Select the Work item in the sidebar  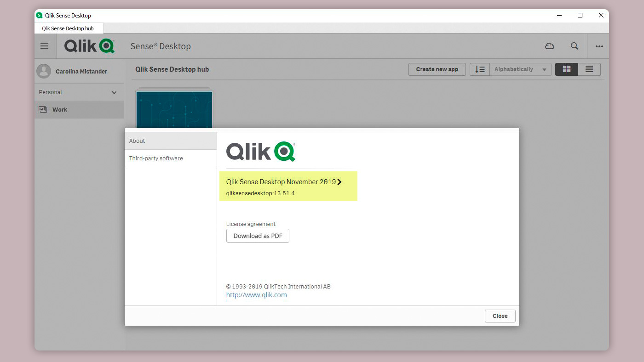point(79,110)
